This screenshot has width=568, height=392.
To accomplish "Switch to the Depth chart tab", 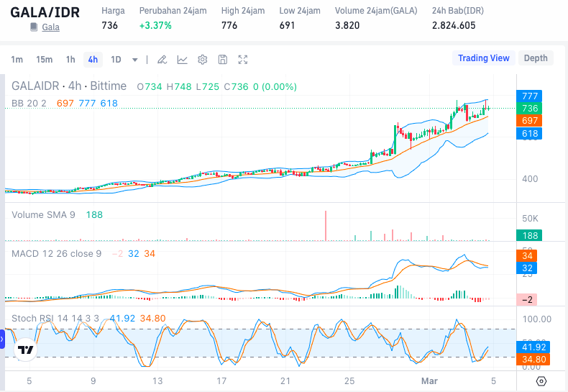I will pos(536,58).
